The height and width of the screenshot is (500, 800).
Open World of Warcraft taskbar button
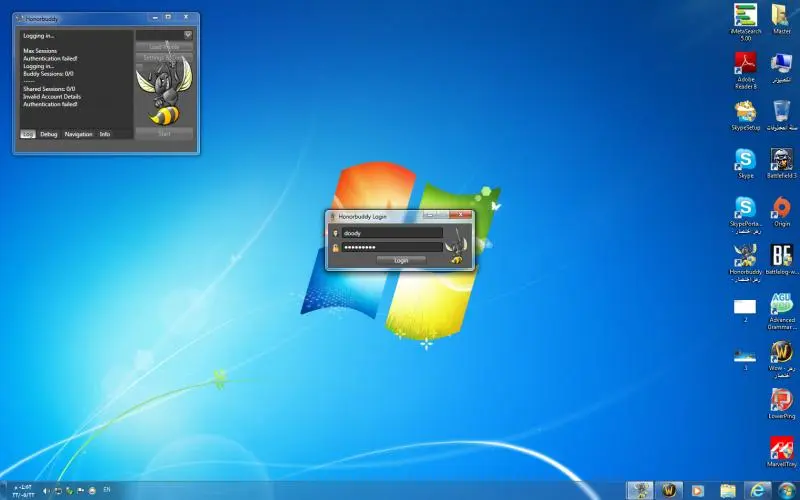[669, 490]
